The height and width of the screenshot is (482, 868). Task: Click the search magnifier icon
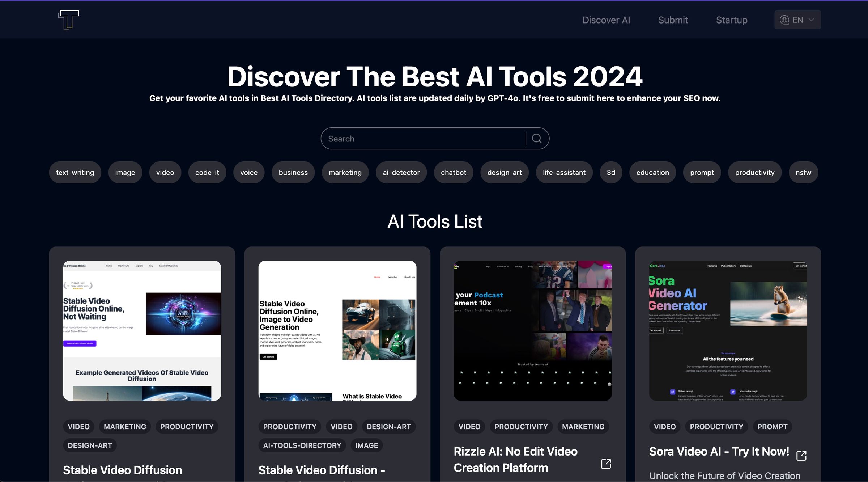536,138
